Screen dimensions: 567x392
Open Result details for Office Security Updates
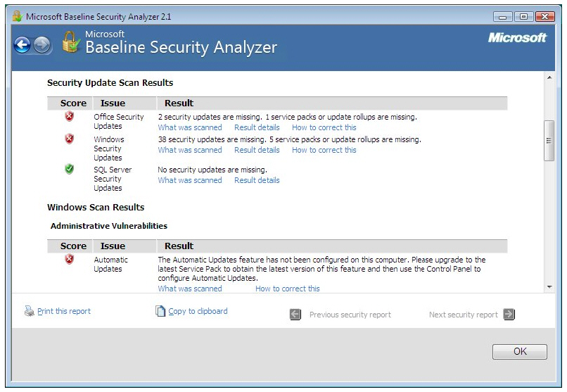coord(257,127)
